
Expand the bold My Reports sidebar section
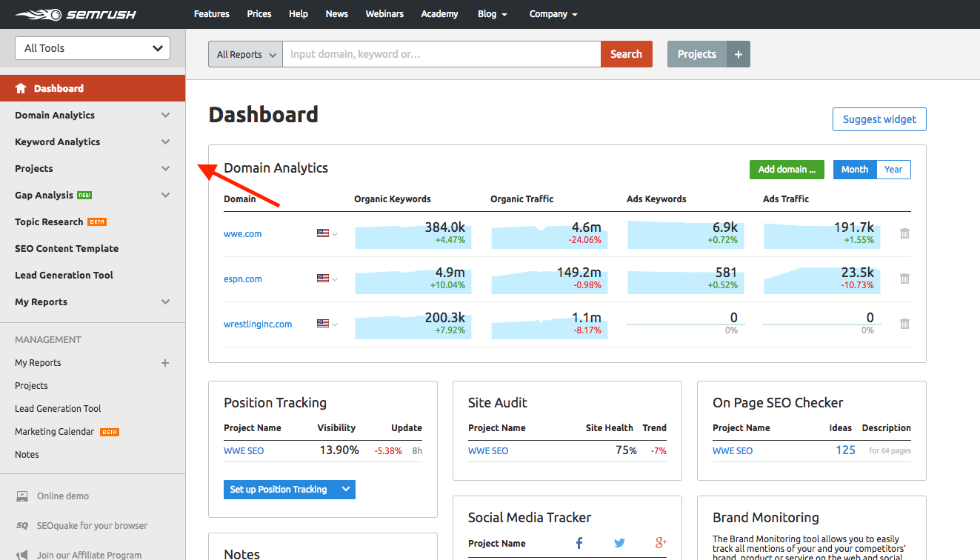(165, 302)
